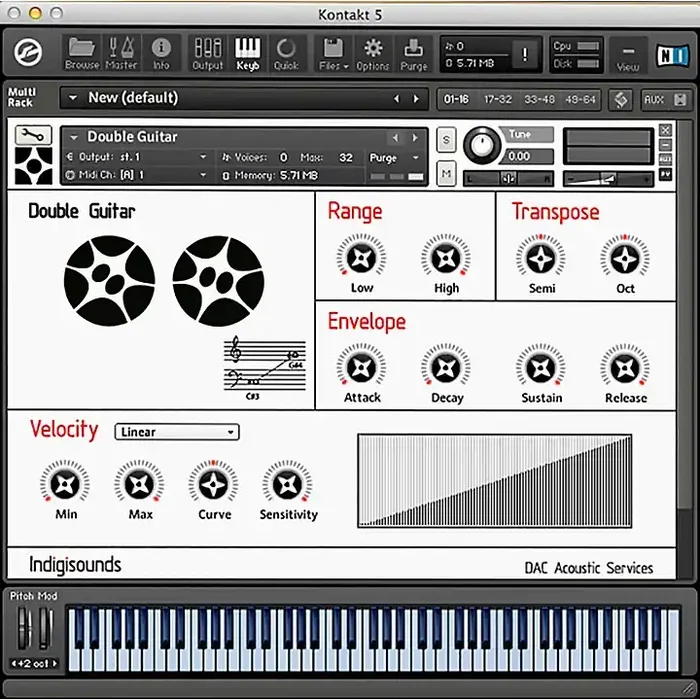
Task: Open the Midi Ch dropdown
Action: (x=137, y=175)
